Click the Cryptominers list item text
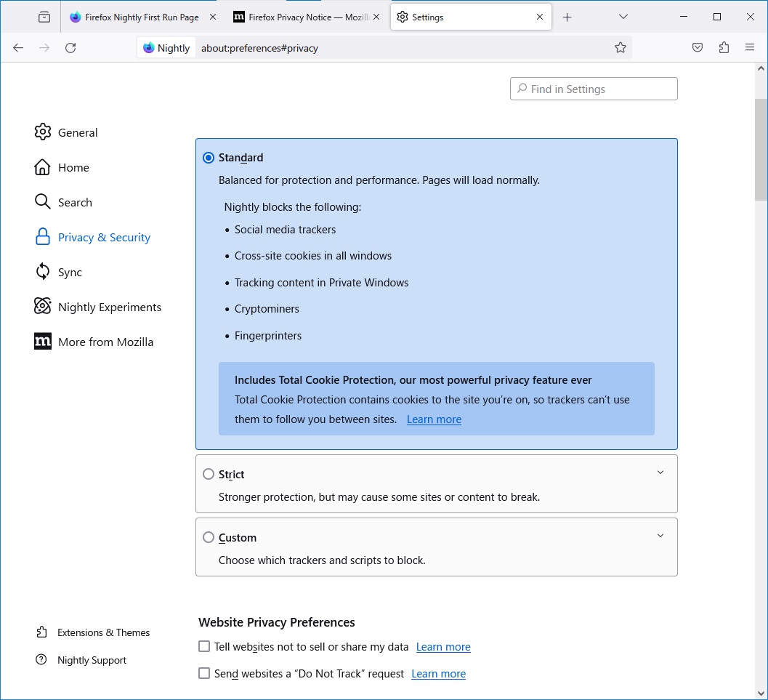 pyautogui.click(x=267, y=309)
